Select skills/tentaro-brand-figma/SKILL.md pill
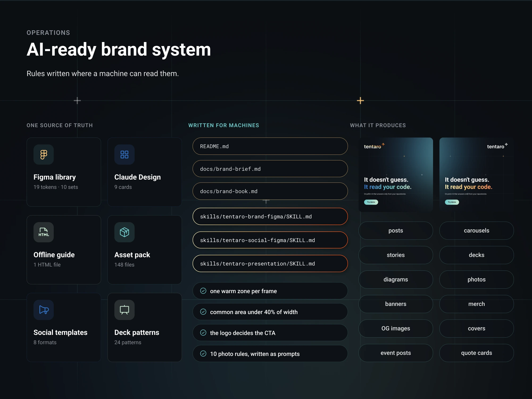Screen dimensions: 532x399 click(x=270, y=217)
